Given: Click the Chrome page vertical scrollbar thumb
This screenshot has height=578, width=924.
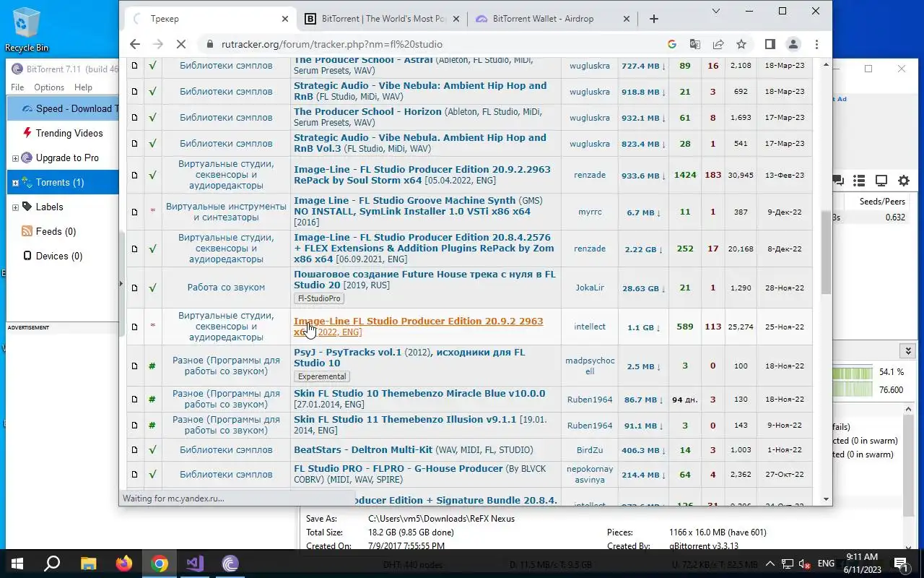Looking at the screenshot, I should coord(827,253).
